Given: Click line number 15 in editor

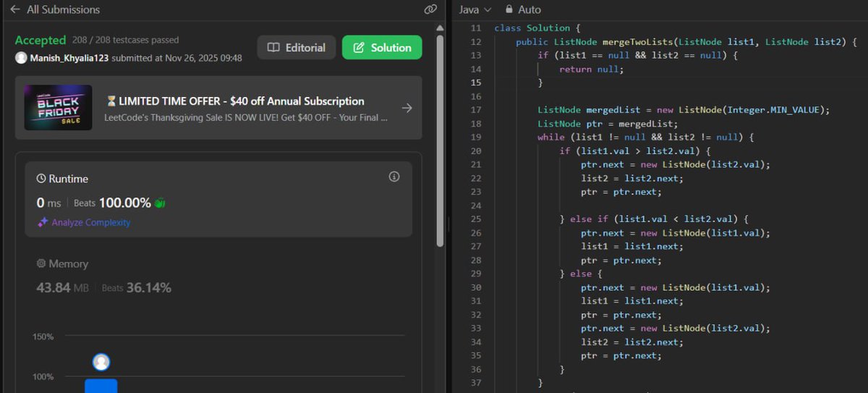Looking at the screenshot, I should pos(475,83).
